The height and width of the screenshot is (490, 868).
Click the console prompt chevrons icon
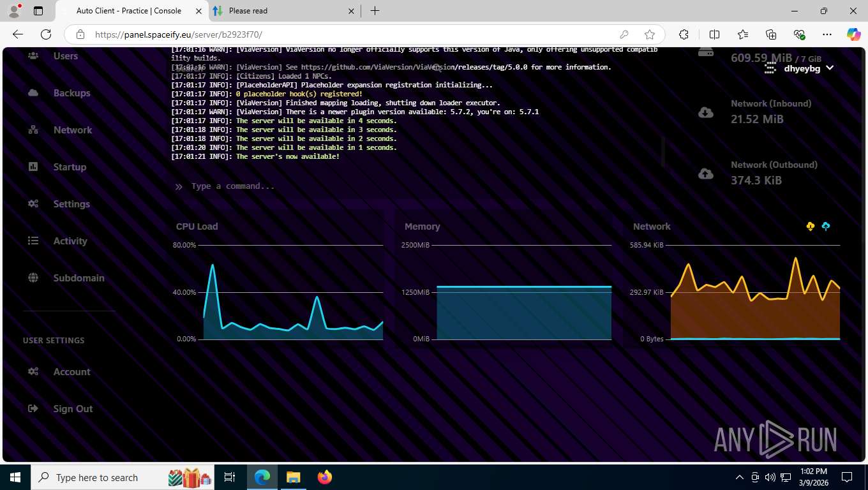coord(179,187)
